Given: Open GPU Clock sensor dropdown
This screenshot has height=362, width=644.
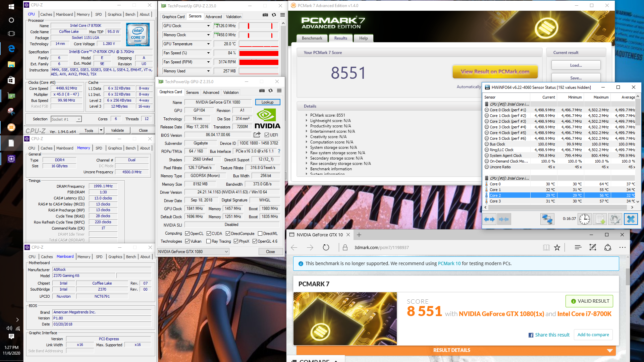Looking at the screenshot, I should pyautogui.click(x=208, y=26).
